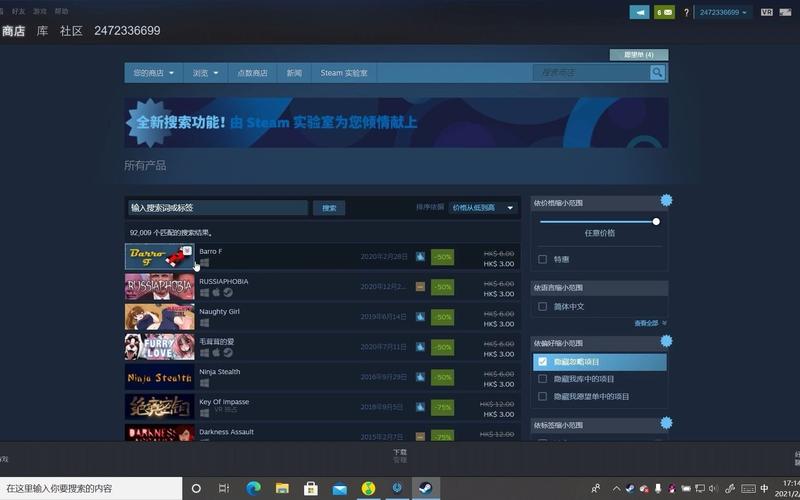This screenshot has height=500, width=800.
Task: Click the store search magnifier icon
Action: coord(657,72)
